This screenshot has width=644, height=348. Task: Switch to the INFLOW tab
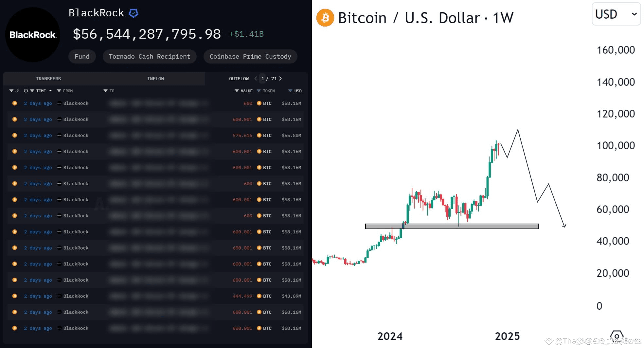pyautogui.click(x=155, y=79)
